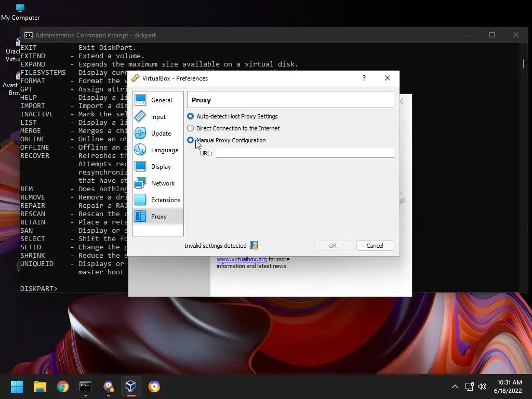This screenshot has height=399, width=532.
Task: Click the DISKPART> prompt line
Action: (x=38, y=289)
